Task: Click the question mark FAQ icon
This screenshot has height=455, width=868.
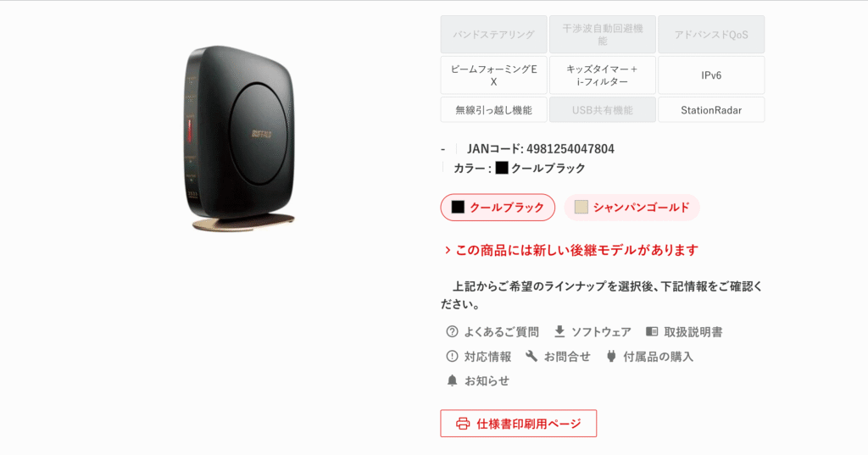Action: coord(452,331)
